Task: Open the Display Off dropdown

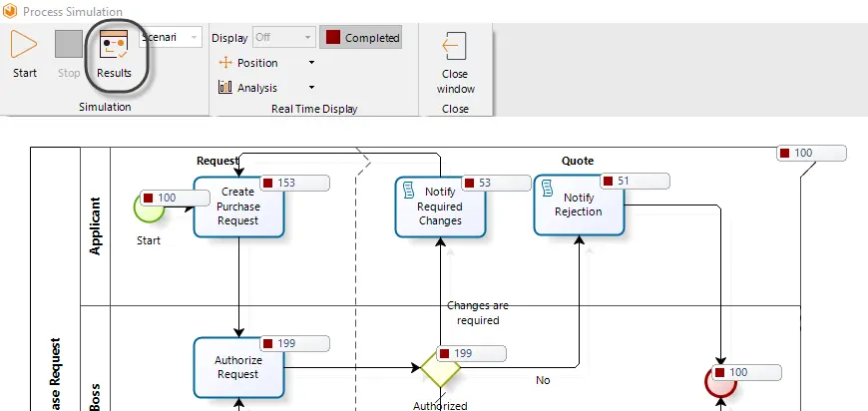Action: (x=284, y=38)
